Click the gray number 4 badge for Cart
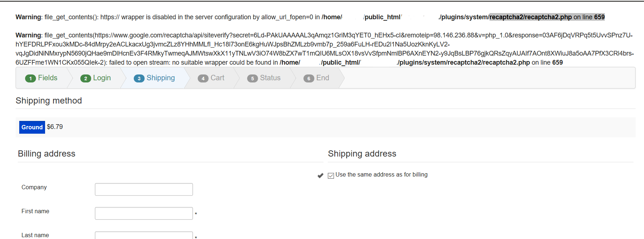This screenshot has width=644, height=239. click(x=203, y=78)
